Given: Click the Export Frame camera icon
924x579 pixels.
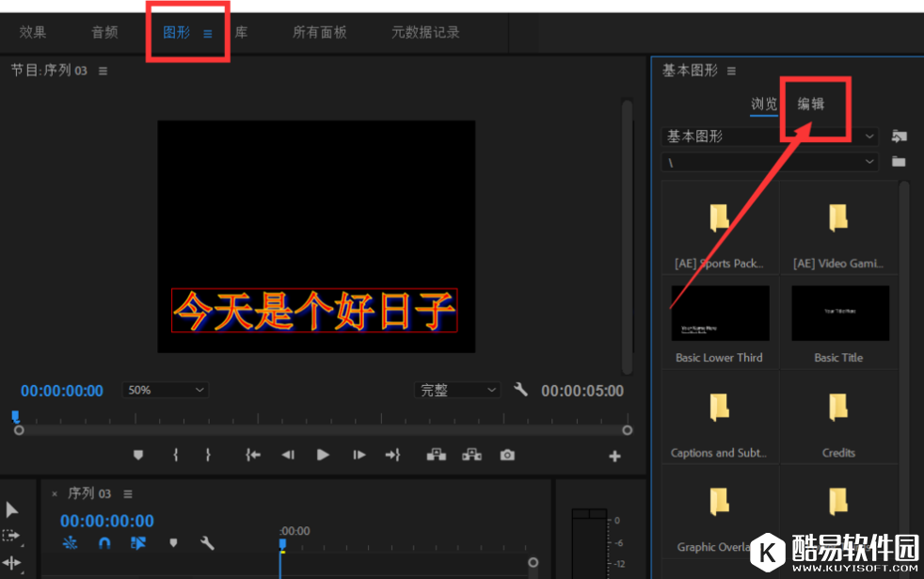Looking at the screenshot, I should (x=507, y=455).
